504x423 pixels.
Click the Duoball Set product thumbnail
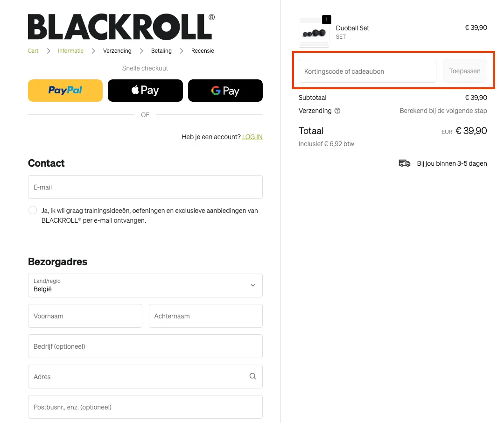314,32
